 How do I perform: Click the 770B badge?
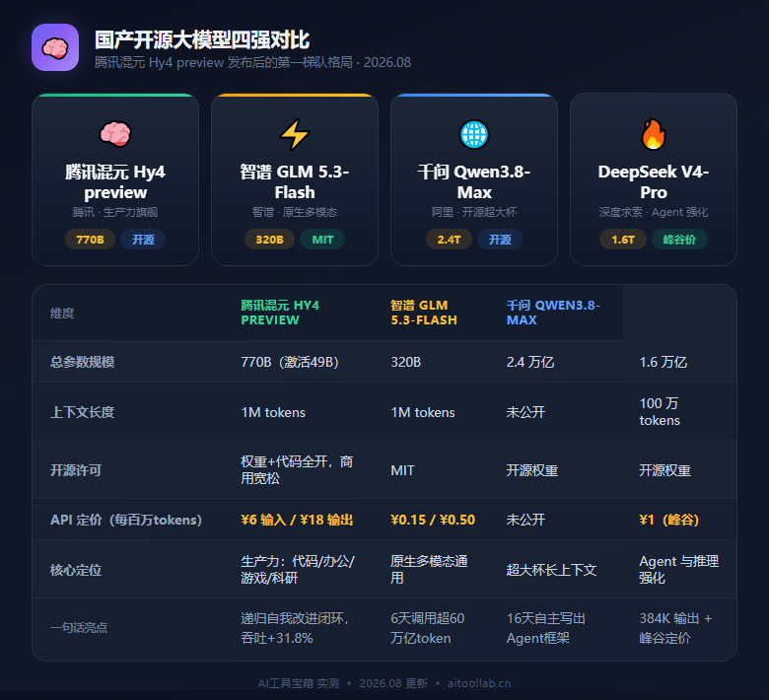[x=91, y=240]
